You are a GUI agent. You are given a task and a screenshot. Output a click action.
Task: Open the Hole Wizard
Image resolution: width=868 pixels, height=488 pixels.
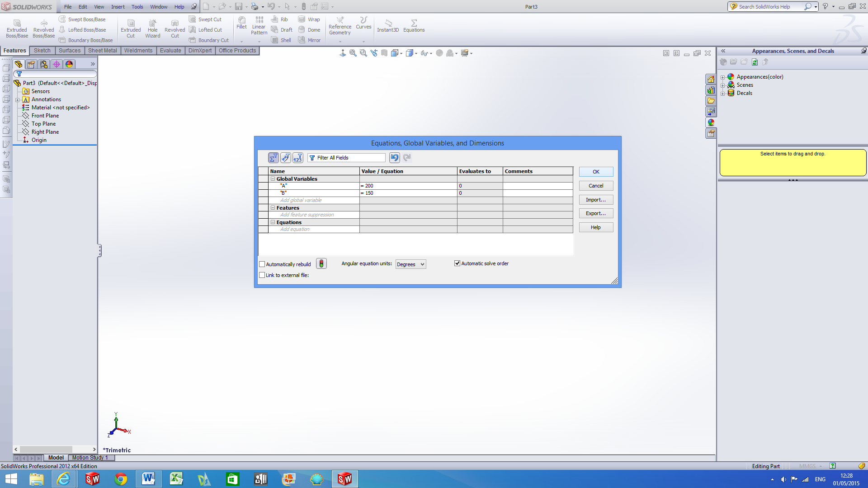point(152,28)
